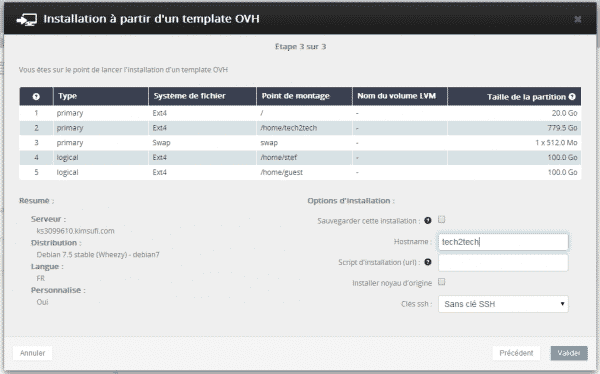This screenshot has width=600, height=374.
Task: Click the Système de fichier column header
Action: pos(202,96)
